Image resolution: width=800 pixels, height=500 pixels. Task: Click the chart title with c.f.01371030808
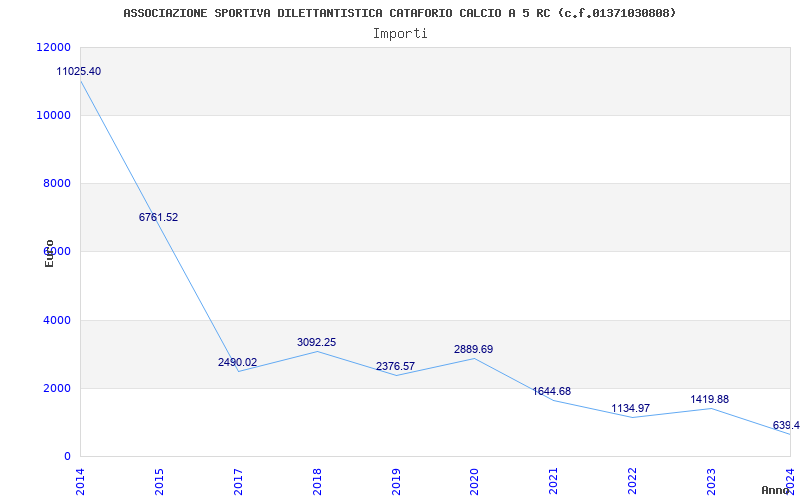click(x=399, y=13)
